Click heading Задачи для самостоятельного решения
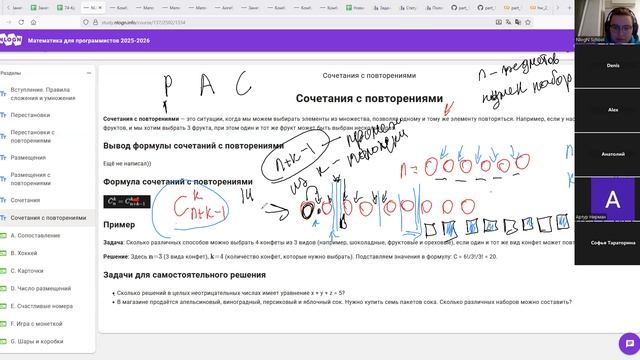The width and height of the screenshot is (640, 360). pos(184,275)
